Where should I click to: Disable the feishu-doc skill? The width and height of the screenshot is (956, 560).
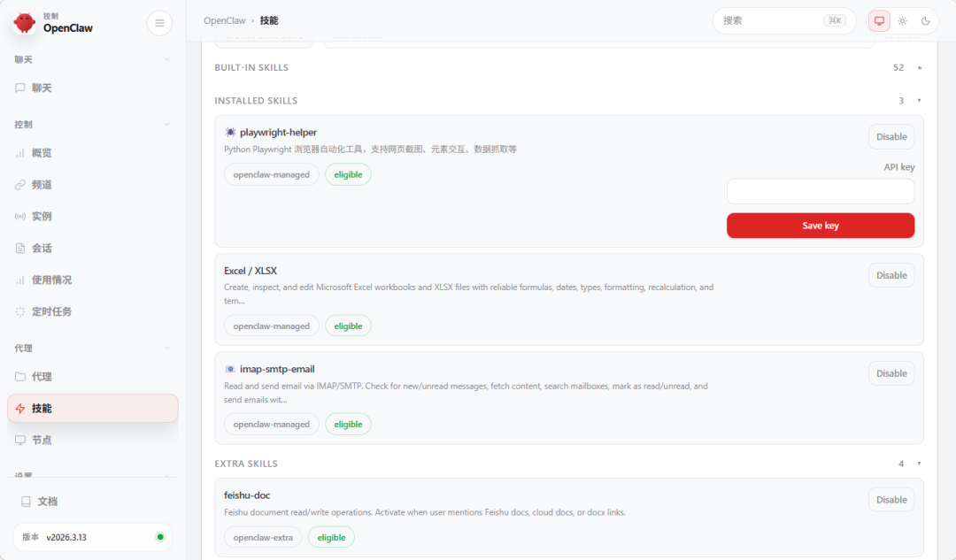891,500
